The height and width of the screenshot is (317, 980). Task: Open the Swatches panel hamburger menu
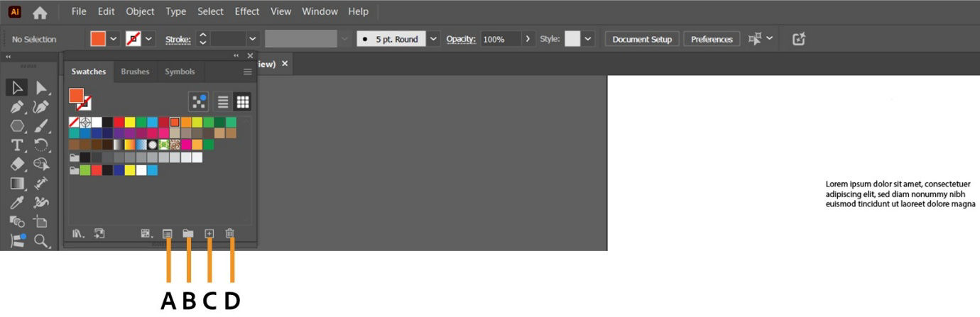248,72
